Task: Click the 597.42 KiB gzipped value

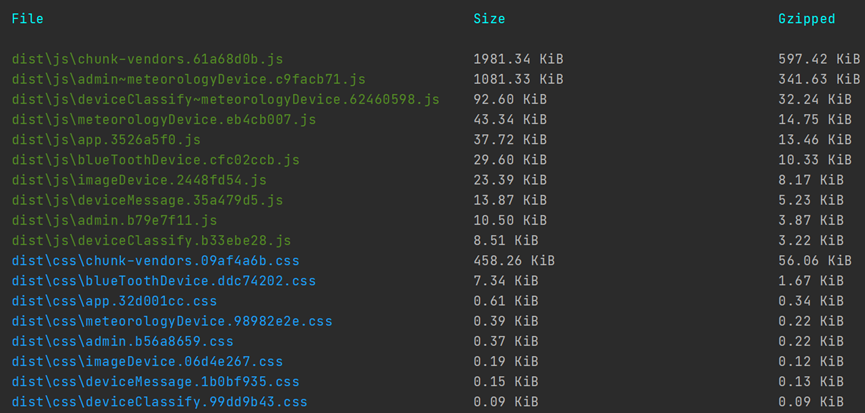Action: [x=819, y=59]
